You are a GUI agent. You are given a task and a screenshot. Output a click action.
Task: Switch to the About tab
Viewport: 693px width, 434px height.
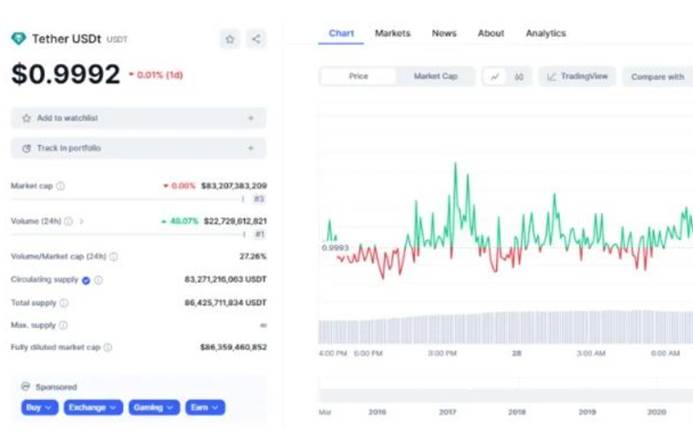[x=491, y=33]
